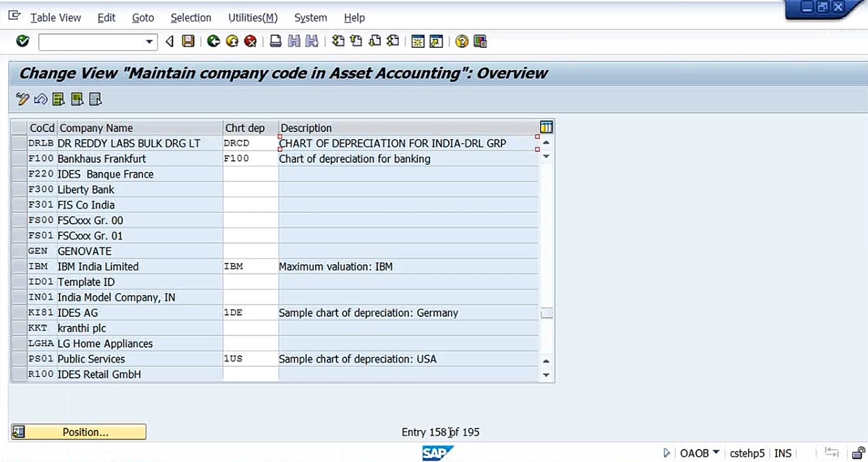Select the row selector for KKT

point(18,328)
